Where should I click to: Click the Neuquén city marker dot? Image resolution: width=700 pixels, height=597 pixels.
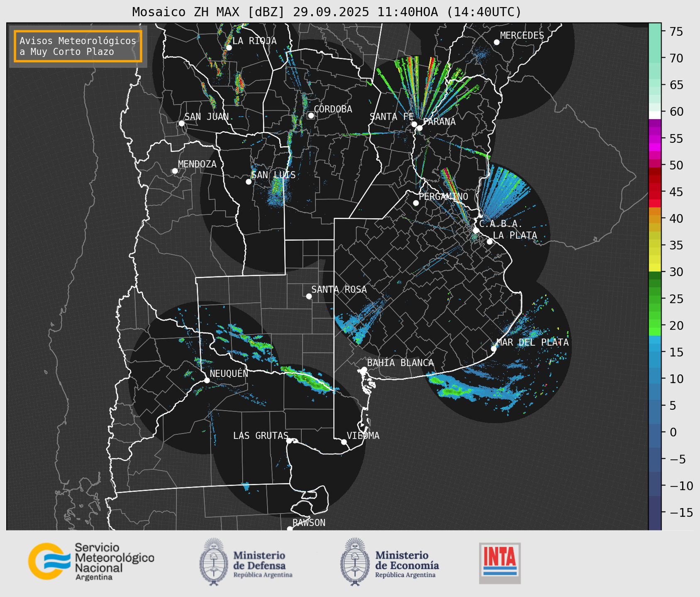pos(207,380)
